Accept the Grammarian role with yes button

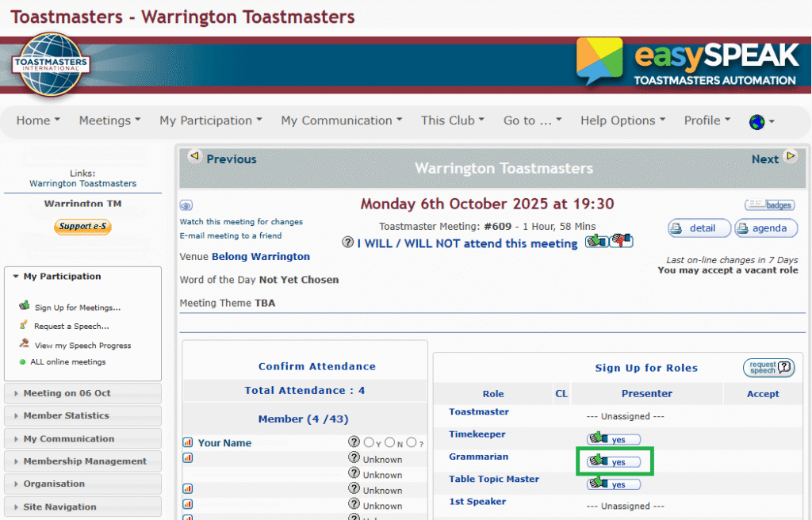click(615, 461)
